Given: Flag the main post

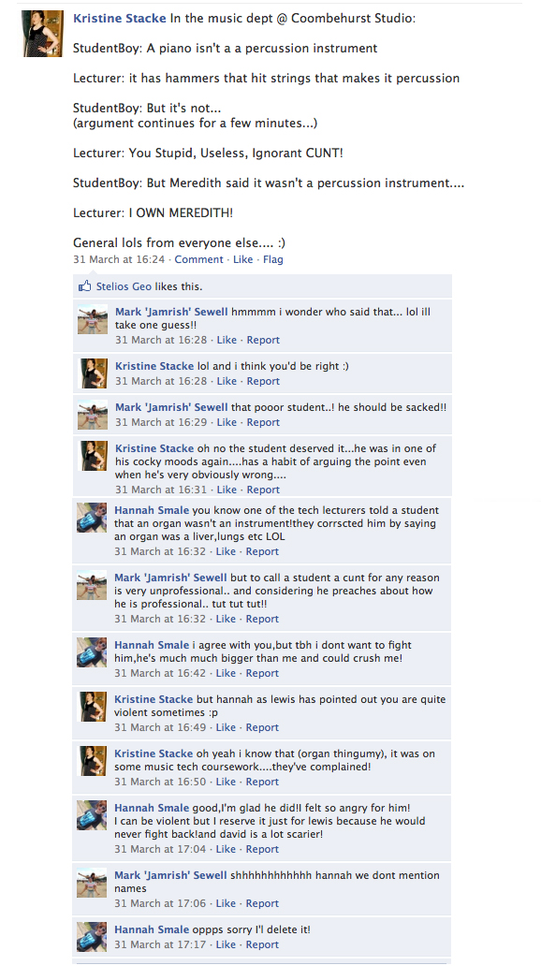Looking at the screenshot, I should [273, 259].
